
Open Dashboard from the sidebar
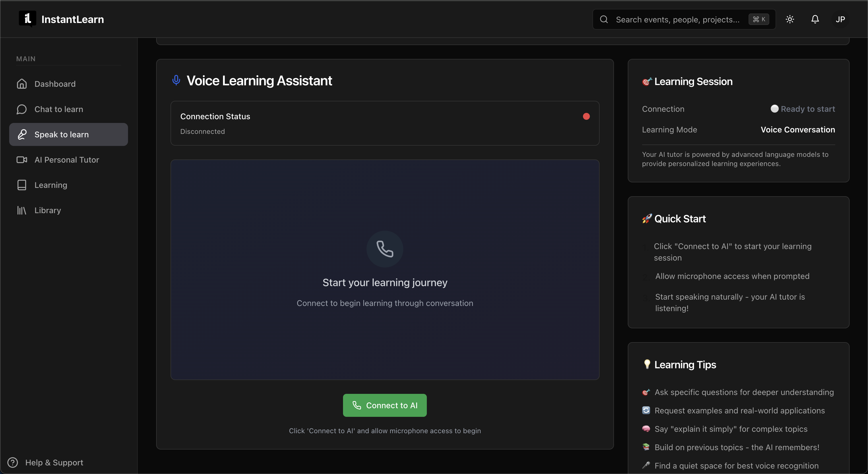55,84
